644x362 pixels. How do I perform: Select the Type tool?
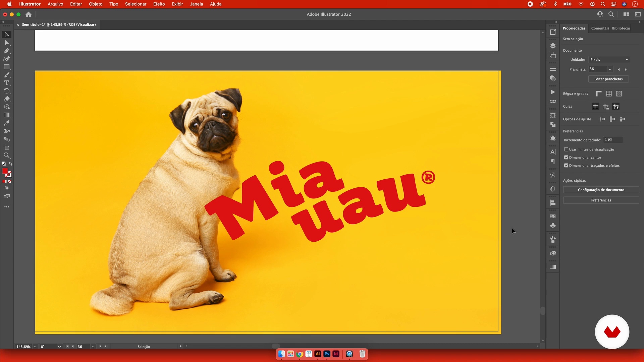tap(7, 83)
